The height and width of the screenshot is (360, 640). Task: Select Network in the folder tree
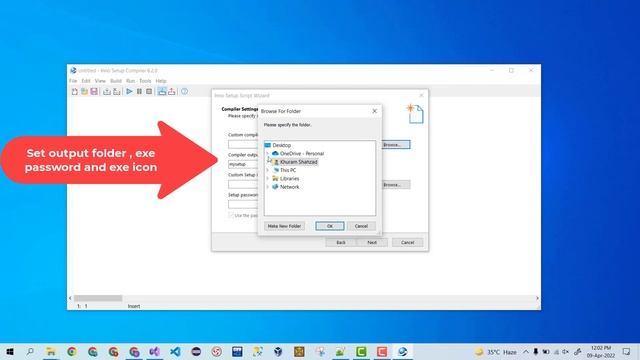pos(289,187)
